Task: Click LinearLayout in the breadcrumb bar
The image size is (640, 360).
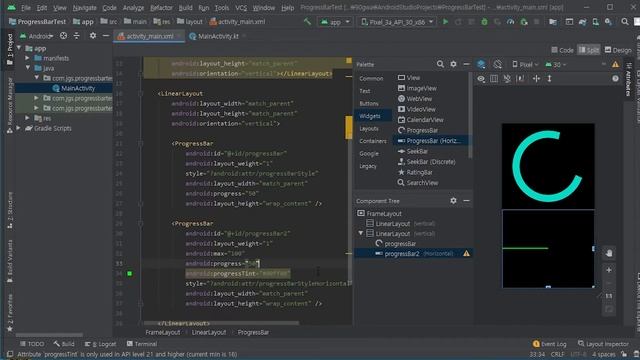Action: pyautogui.click(x=209, y=332)
